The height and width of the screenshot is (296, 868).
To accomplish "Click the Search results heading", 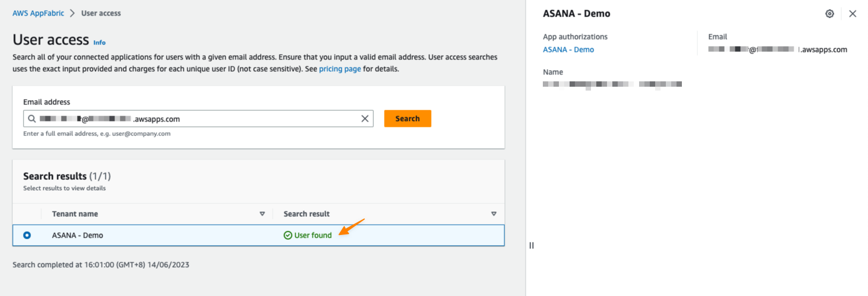I will point(67,176).
